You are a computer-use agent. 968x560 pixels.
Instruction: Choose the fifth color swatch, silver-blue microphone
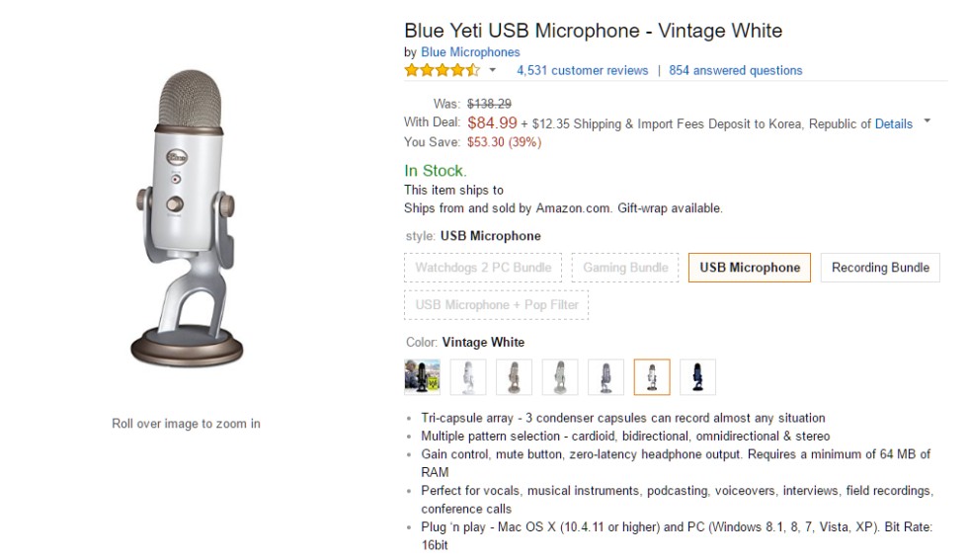tap(605, 376)
